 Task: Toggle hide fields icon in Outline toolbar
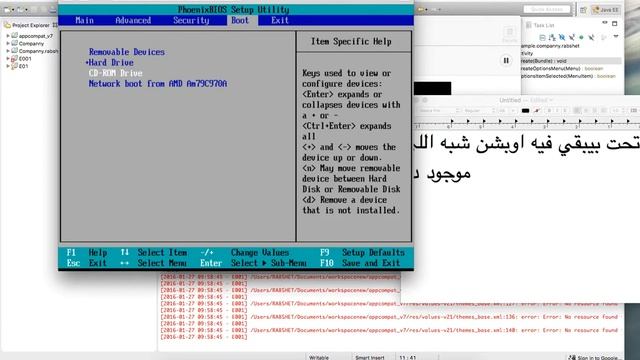562,38
